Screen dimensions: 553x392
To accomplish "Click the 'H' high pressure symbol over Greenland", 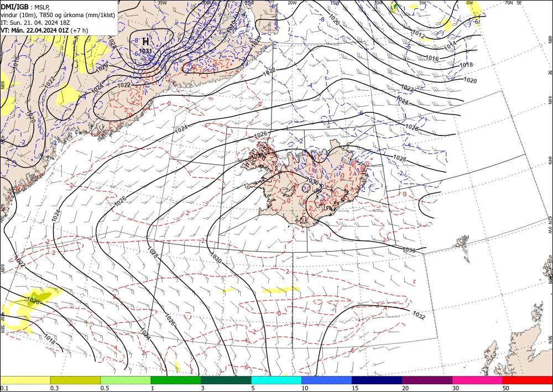I will click(145, 41).
